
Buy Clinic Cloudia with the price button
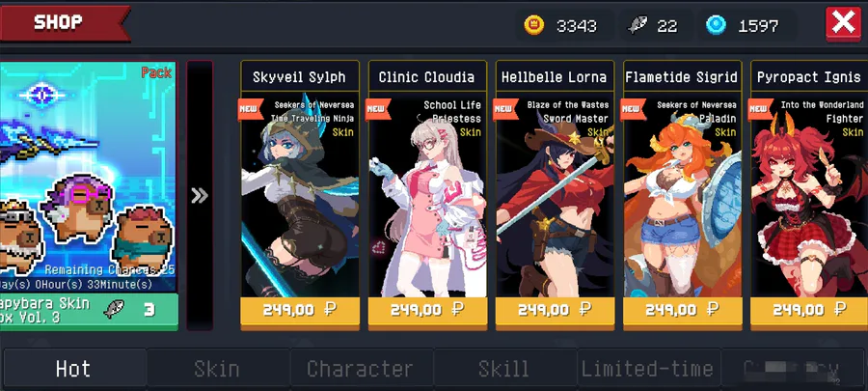click(427, 310)
